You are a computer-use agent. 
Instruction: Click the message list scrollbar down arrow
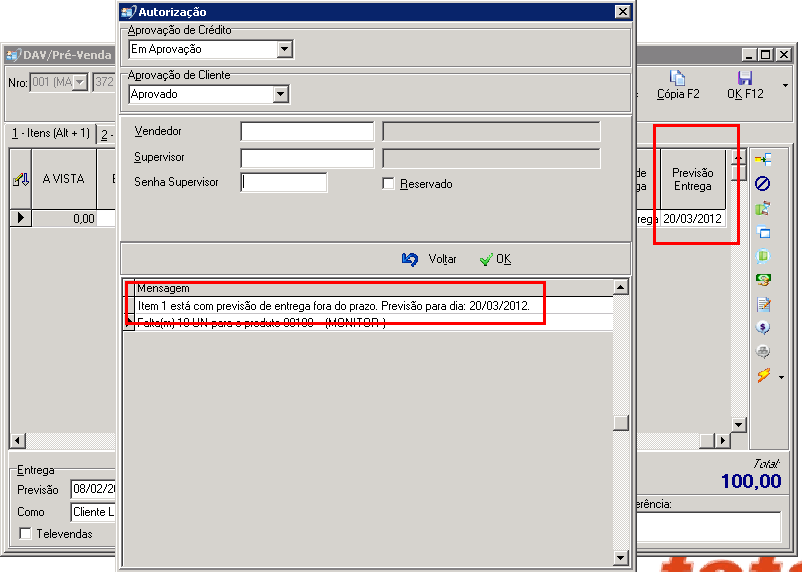coord(620,557)
